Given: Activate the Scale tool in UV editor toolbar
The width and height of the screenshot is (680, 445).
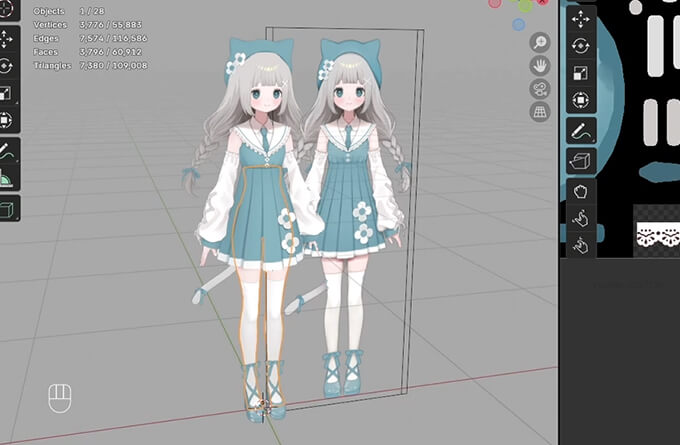Looking at the screenshot, I should click(x=581, y=73).
